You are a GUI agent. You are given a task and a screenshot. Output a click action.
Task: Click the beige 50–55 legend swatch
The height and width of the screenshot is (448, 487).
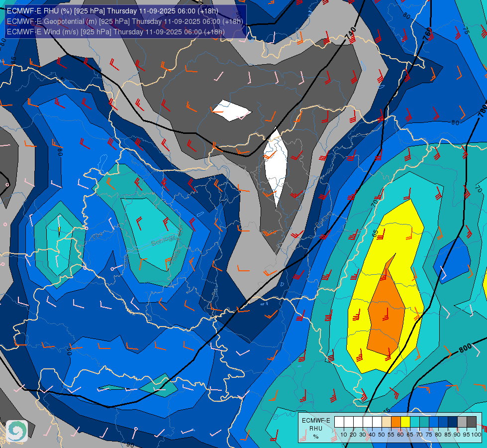[x=387, y=422]
